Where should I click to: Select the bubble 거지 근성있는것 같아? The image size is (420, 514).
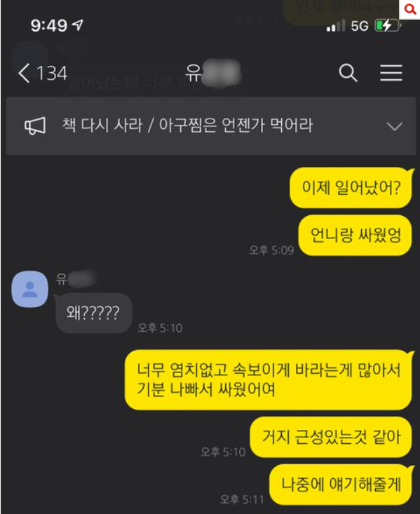click(331, 437)
